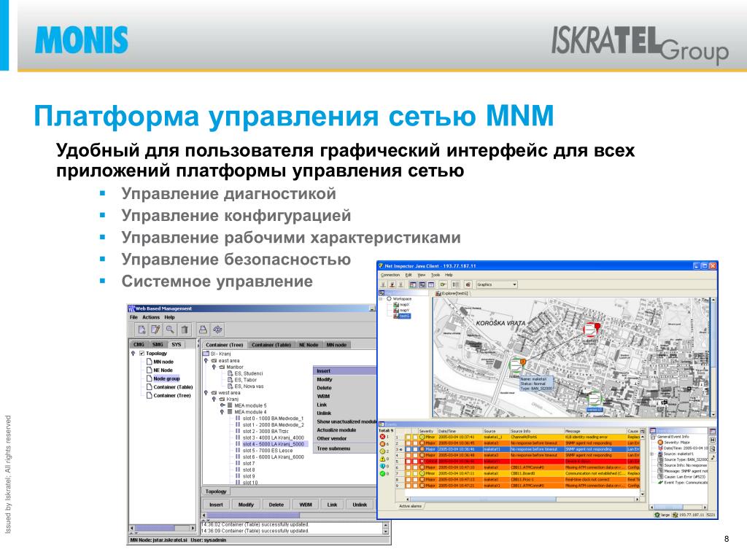Open the Tools menu in Net Inspector
Image resolution: width=747 pixels, height=560 pixels.
[436, 275]
